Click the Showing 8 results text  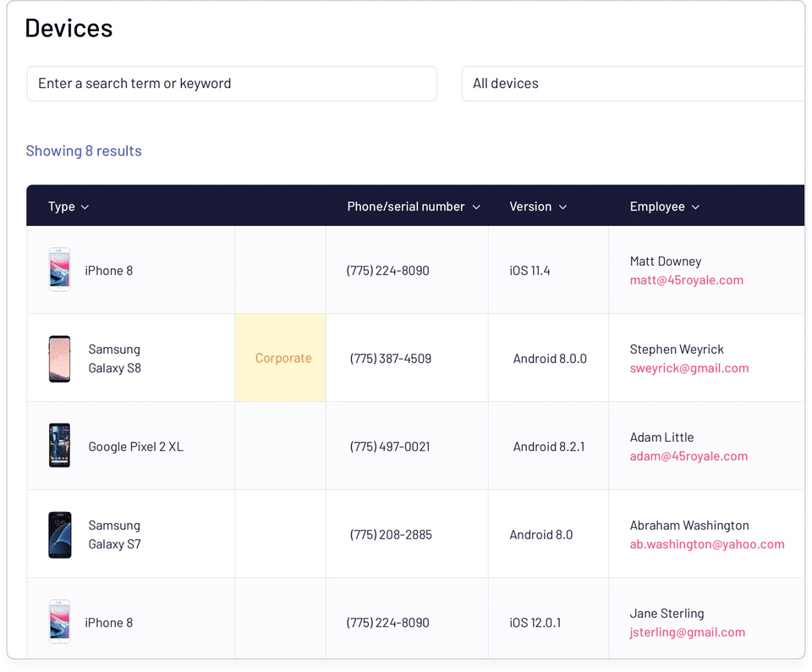tap(84, 151)
